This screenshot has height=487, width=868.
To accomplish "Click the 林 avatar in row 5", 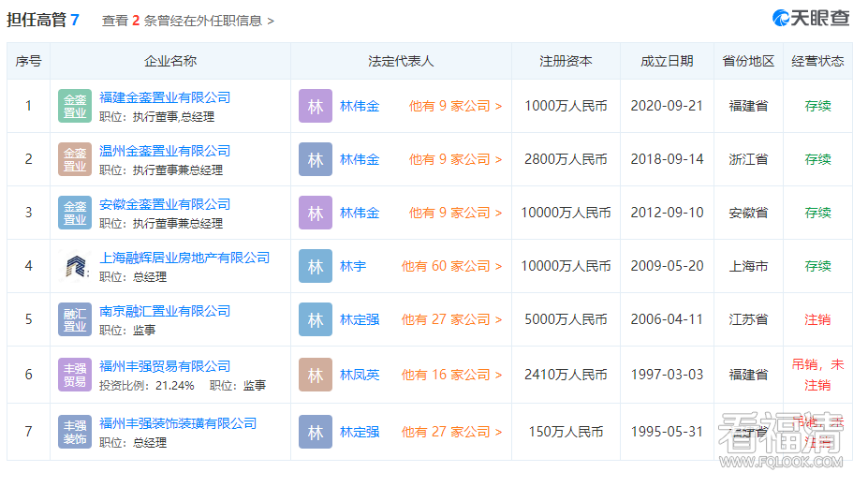I will point(316,319).
